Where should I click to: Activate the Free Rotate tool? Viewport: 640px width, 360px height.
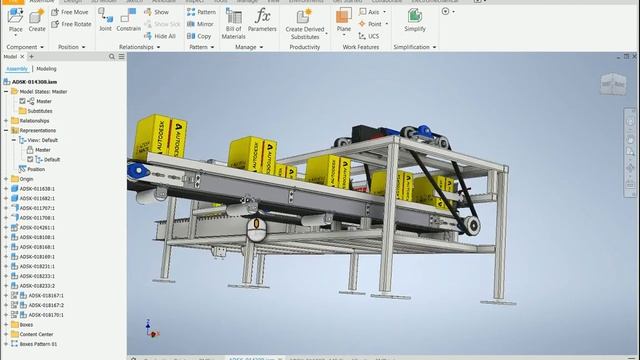(71, 24)
